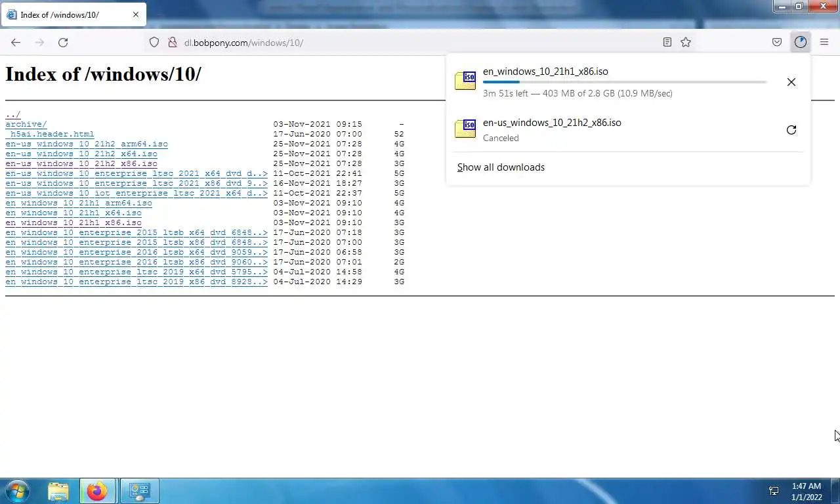Image resolution: width=840 pixels, height=504 pixels.
Task: Download enterprise 2015 ltsb x64 dvd ISO
Action: 136,232
